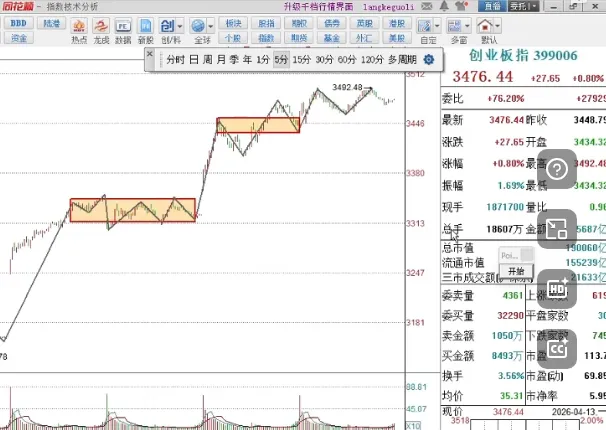Image resolution: width=606 pixels, height=430 pixels.
Task: Click the 外汇 toolbar button
Action: coord(364,38)
